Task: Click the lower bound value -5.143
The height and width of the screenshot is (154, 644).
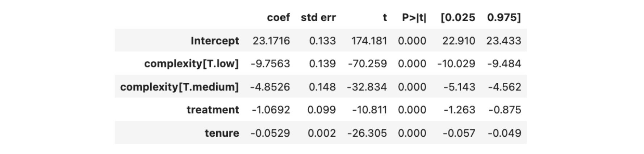Action: (x=459, y=87)
